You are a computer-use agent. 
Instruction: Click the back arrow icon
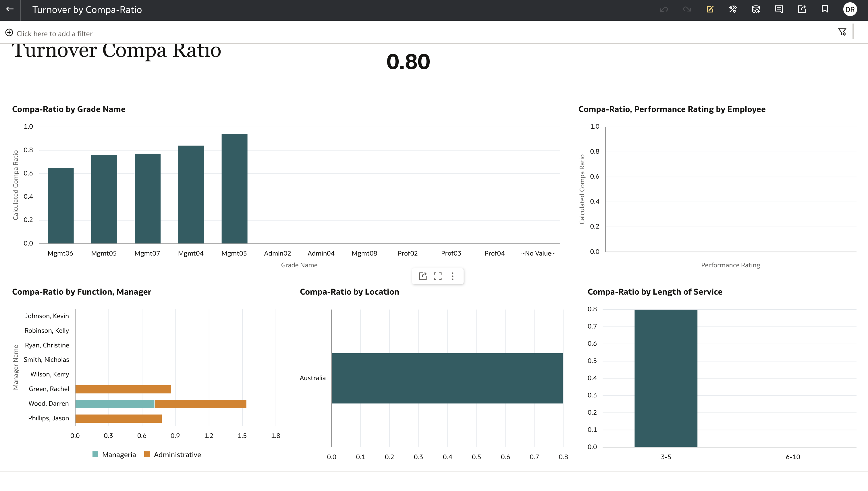click(10, 9)
